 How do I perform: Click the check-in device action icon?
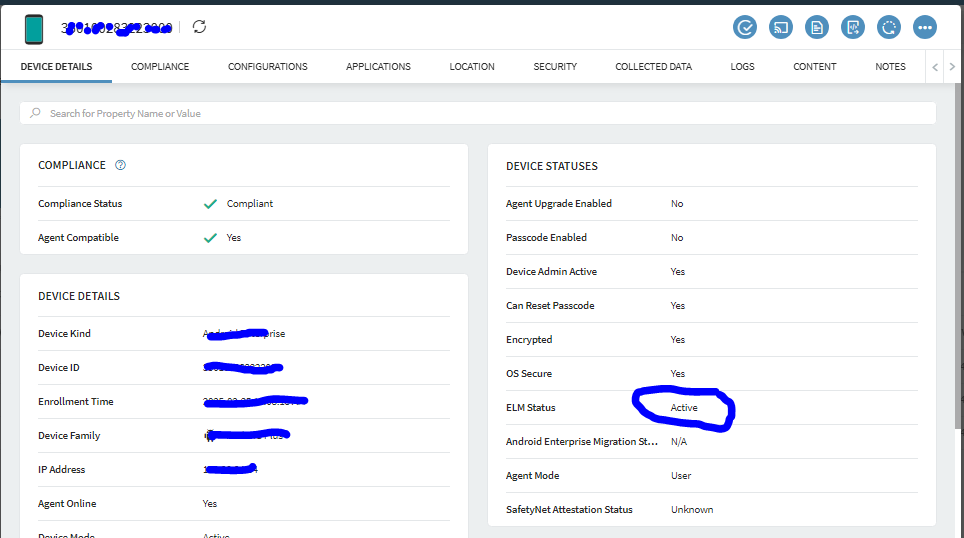[x=745, y=27]
